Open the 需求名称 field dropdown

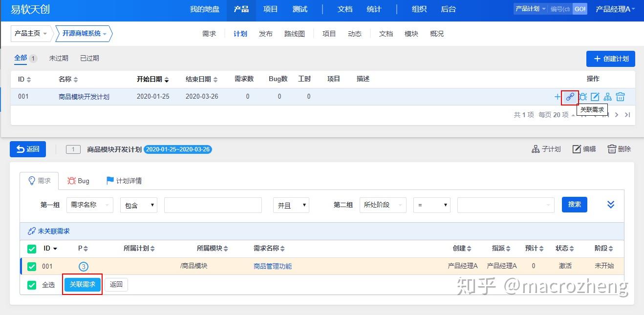(90, 205)
